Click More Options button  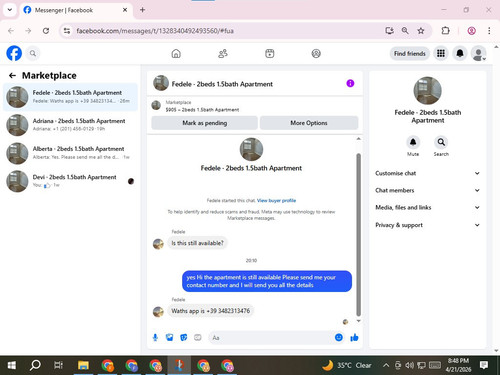point(309,123)
